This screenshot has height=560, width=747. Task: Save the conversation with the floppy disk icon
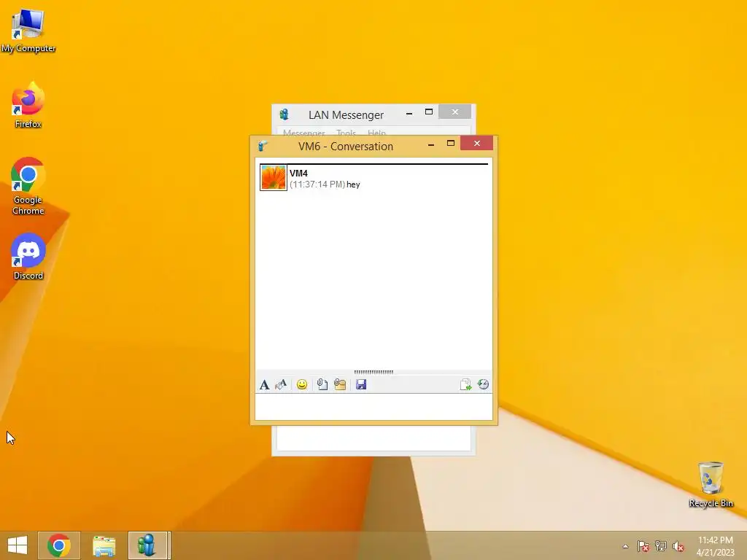point(361,385)
